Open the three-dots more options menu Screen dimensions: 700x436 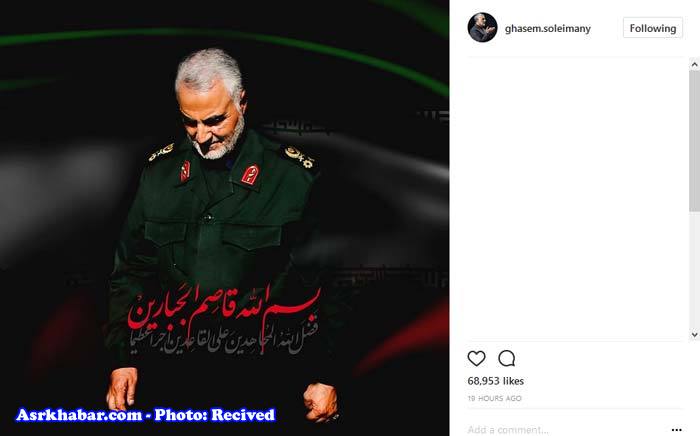[x=676, y=430]
